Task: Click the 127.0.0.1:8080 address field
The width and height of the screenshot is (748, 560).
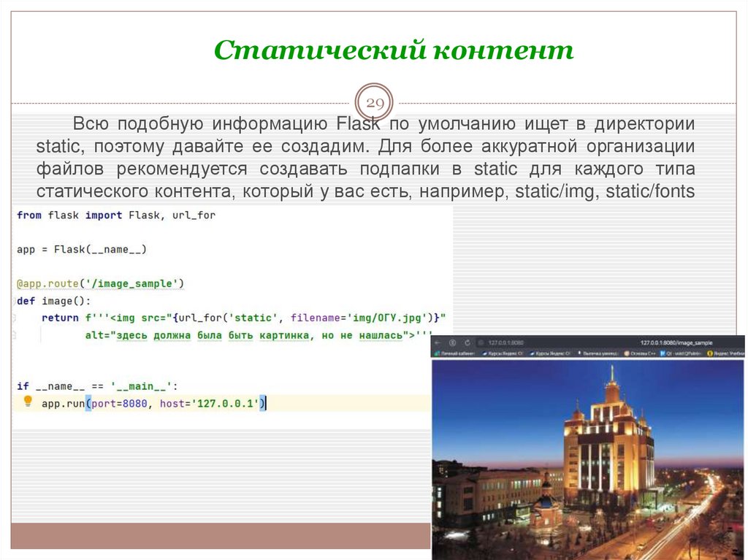Action: tap(505, 342)
